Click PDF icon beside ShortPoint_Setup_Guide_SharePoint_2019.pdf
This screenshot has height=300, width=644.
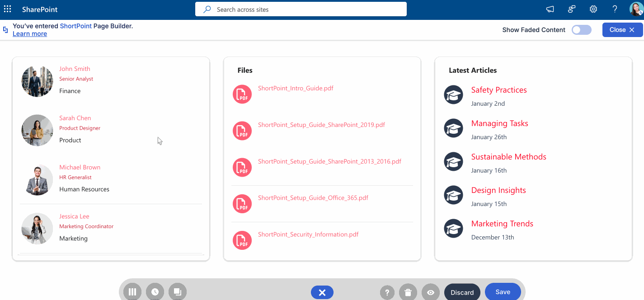[242, 131]
